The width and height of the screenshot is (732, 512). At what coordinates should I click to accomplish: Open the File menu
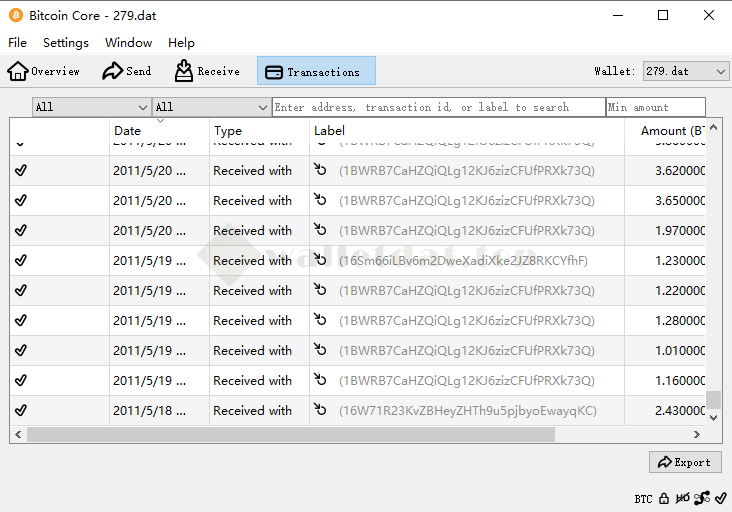click(18, 43)
